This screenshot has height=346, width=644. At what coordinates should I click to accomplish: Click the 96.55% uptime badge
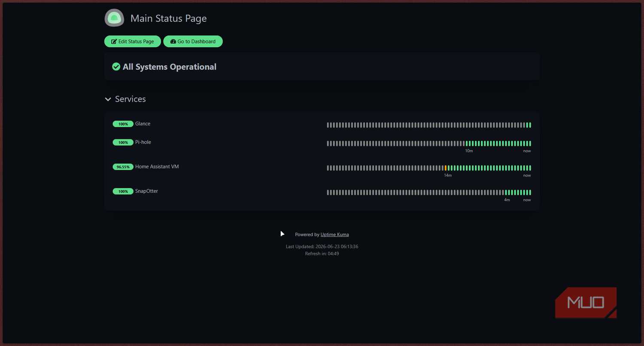click(x=123, y=167)
